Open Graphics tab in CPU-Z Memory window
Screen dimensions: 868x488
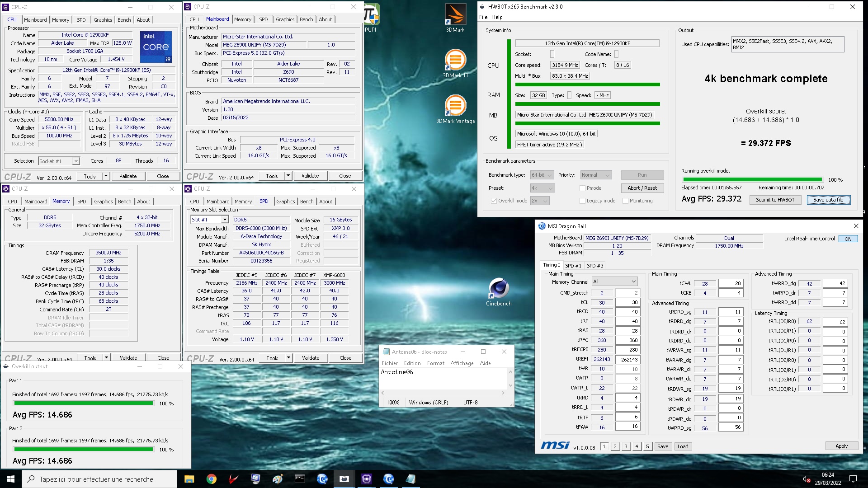pyautogui.click(x=104, y=202)
